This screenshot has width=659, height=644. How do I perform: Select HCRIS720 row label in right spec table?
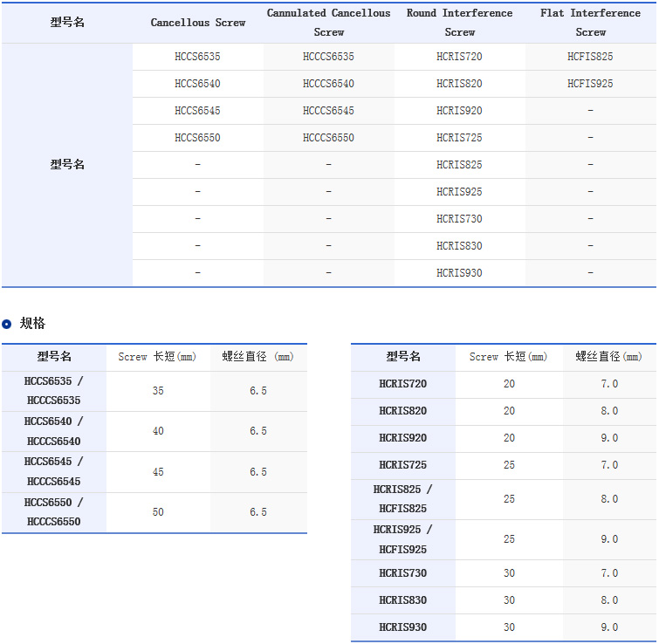tap(402, 384)
